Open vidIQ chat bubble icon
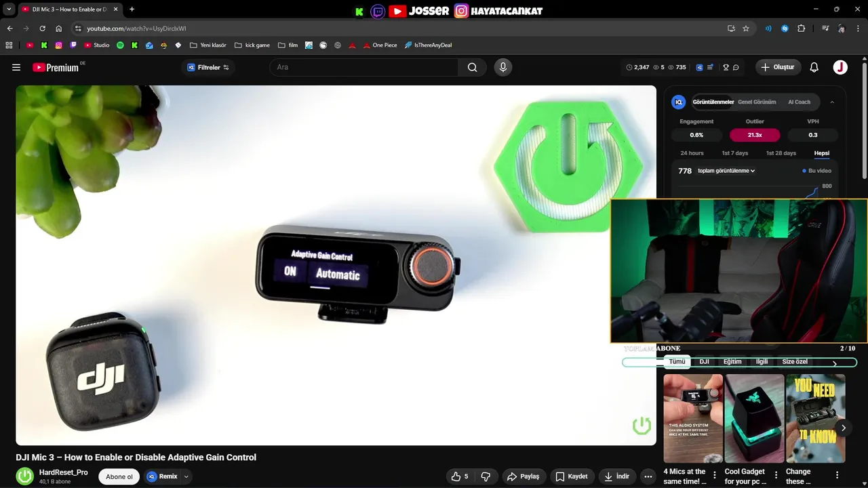The height and width of the screenshot is (488, 868). 736,67
